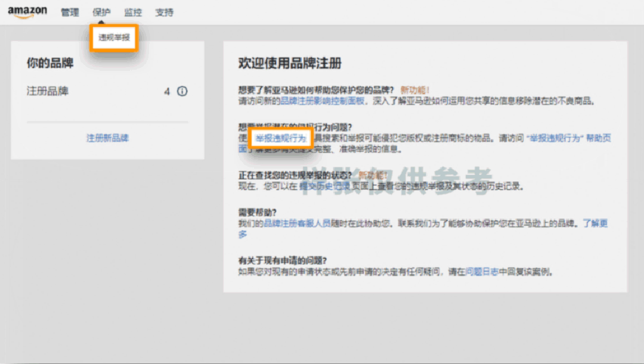Click the 了解更多 link under 需要帮助
Viewport: 644px width, 364px height.
(x=595, y=224)
